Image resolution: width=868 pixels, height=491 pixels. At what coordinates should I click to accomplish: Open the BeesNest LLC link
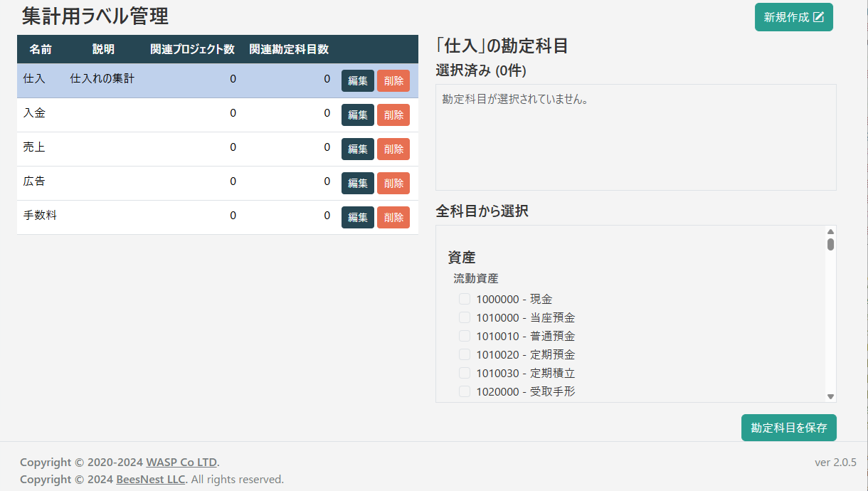pos(150,479)
